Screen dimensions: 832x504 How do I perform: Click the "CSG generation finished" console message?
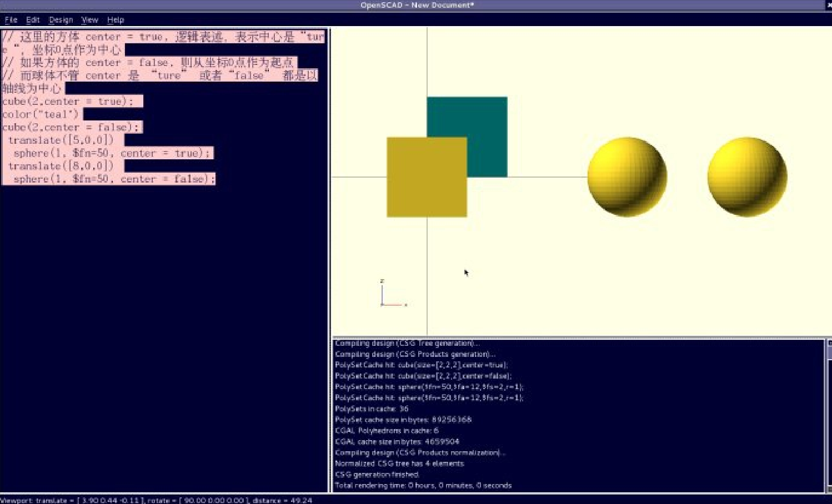[377, 475]
